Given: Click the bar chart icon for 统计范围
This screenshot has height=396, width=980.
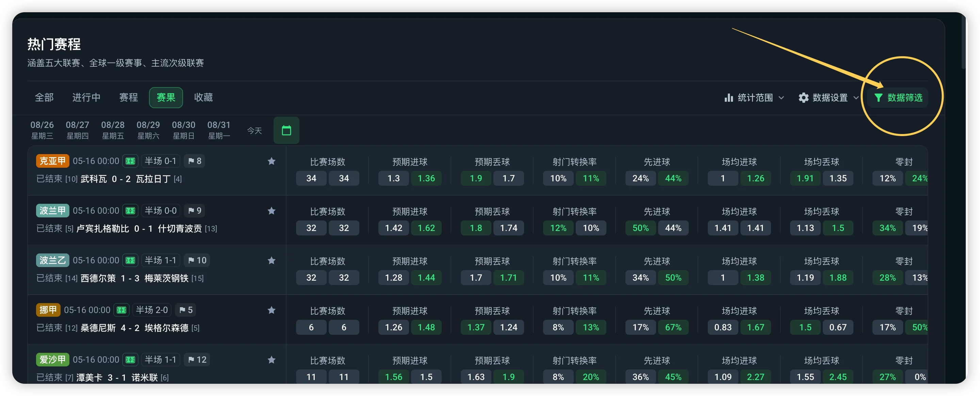Looking at the screenshot, I should click(729, 98).
